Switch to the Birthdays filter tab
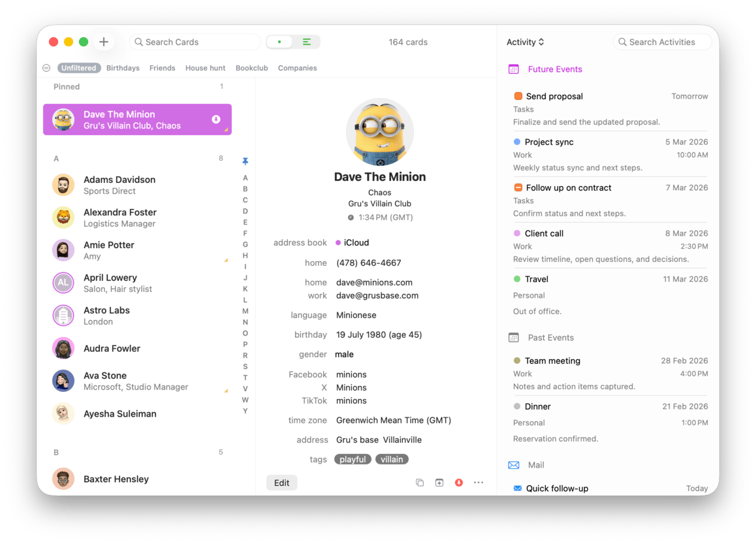756x544 pixels. click(123, 67)
